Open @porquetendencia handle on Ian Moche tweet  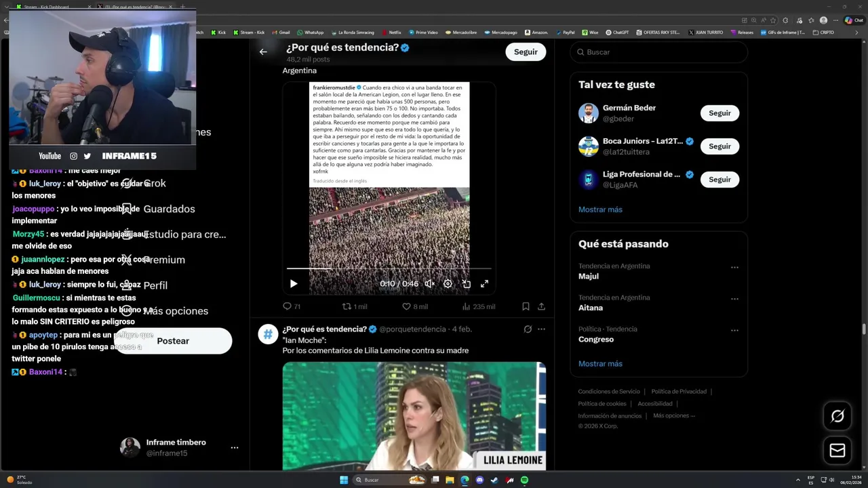(x=414, y=329)
